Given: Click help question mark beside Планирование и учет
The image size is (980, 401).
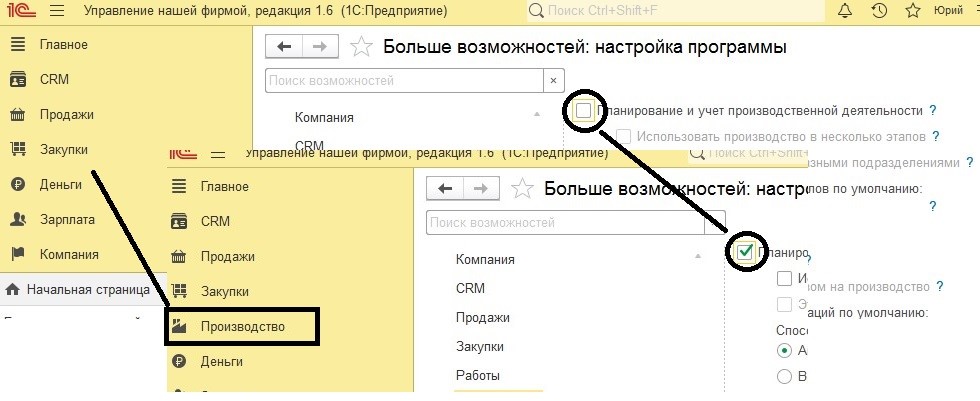Looking at the screenshot, I should point(932,111).
